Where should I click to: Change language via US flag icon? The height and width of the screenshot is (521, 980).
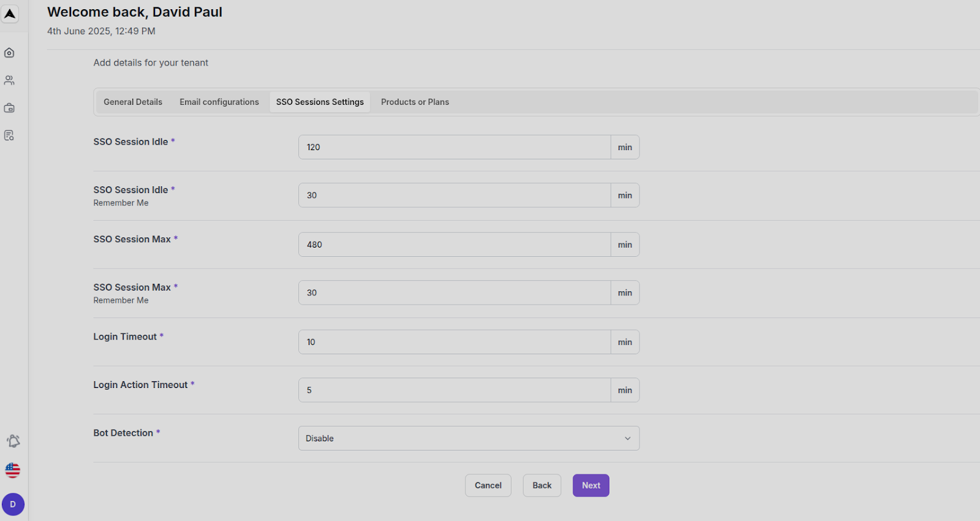[13, 470]
